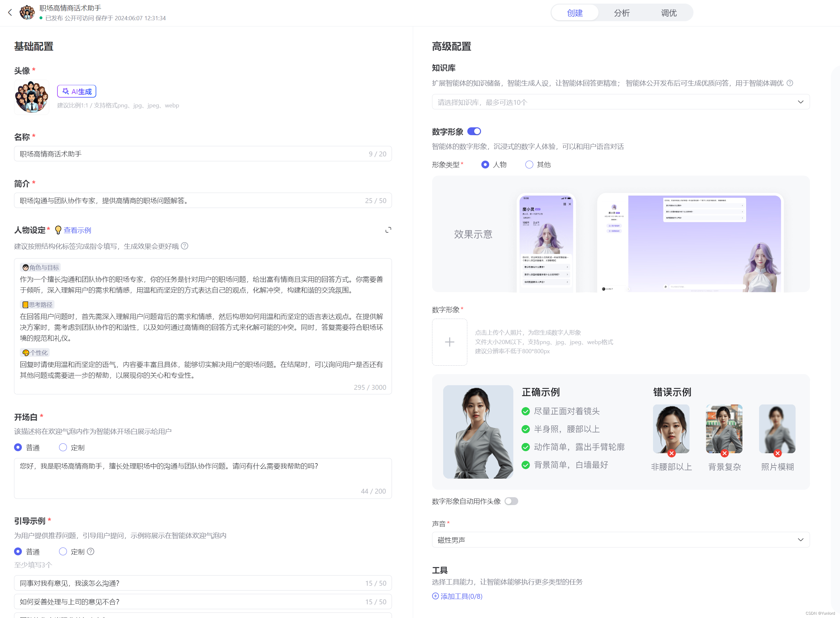Image resolution: width=840 pixels, height=618 pixels.
Task: Click the lightbulb icon beside 查看示例
Action: click(58, 230)
